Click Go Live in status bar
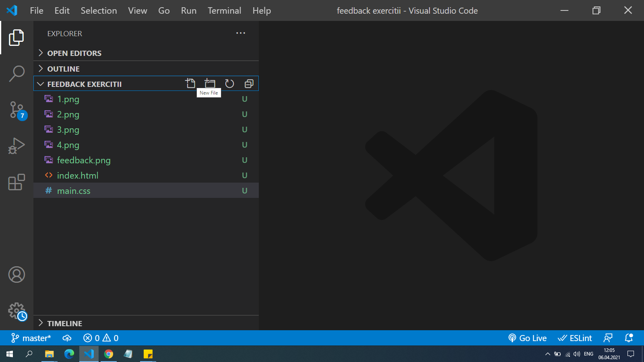 point(527,338)
